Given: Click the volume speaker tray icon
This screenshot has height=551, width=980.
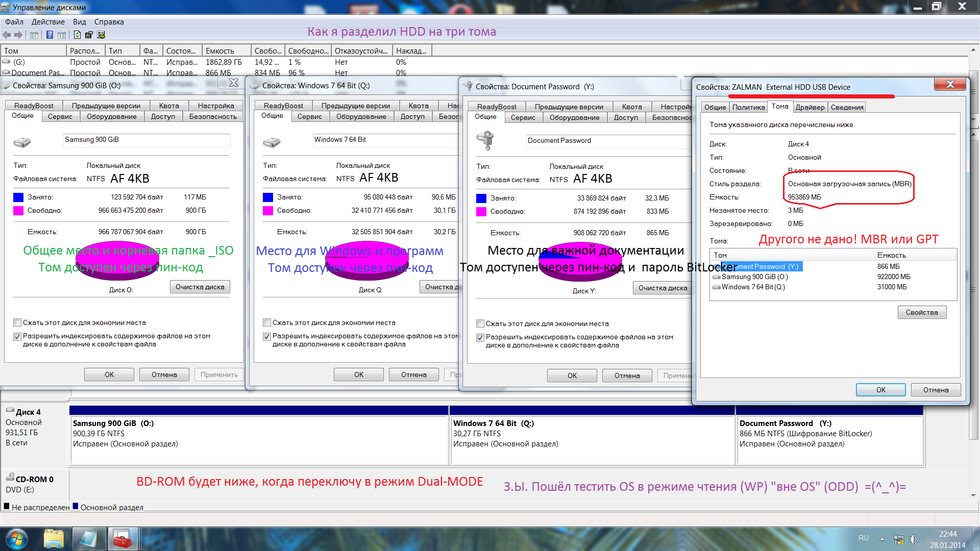Looking at the screenshot, I should (x=914, y=539).
